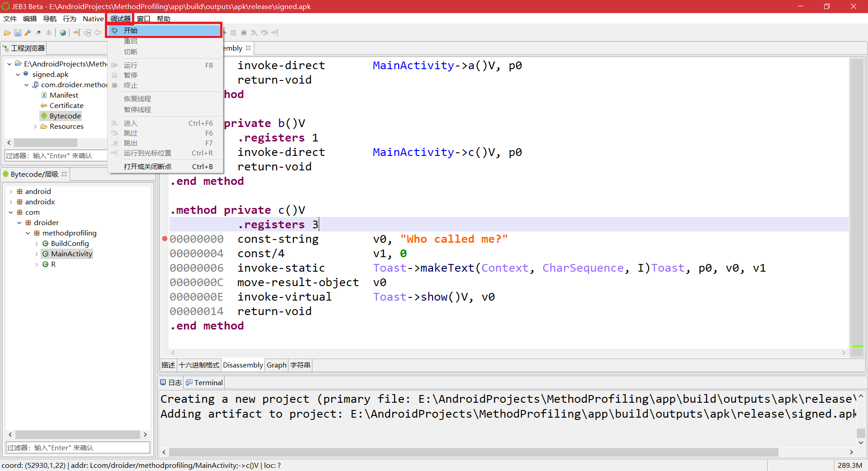Close the Bytecode/层级 tab via its X

(x=64, y=174)
